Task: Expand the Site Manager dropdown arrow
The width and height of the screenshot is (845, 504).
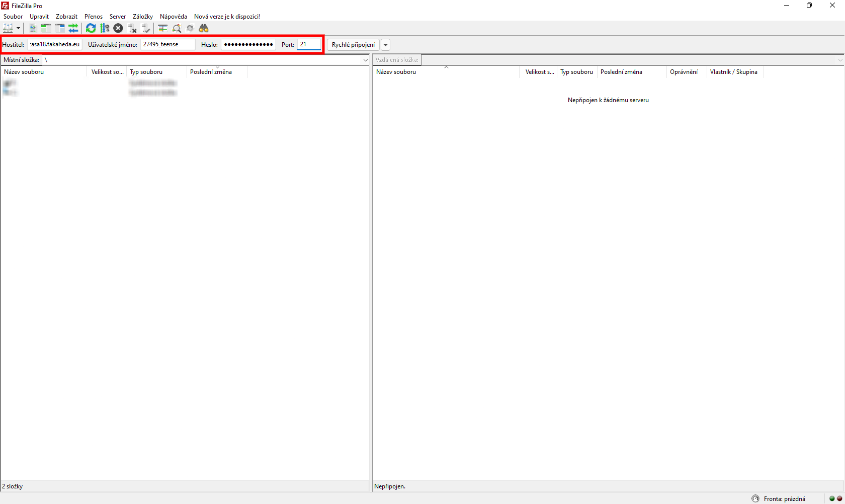Action: 19,28
